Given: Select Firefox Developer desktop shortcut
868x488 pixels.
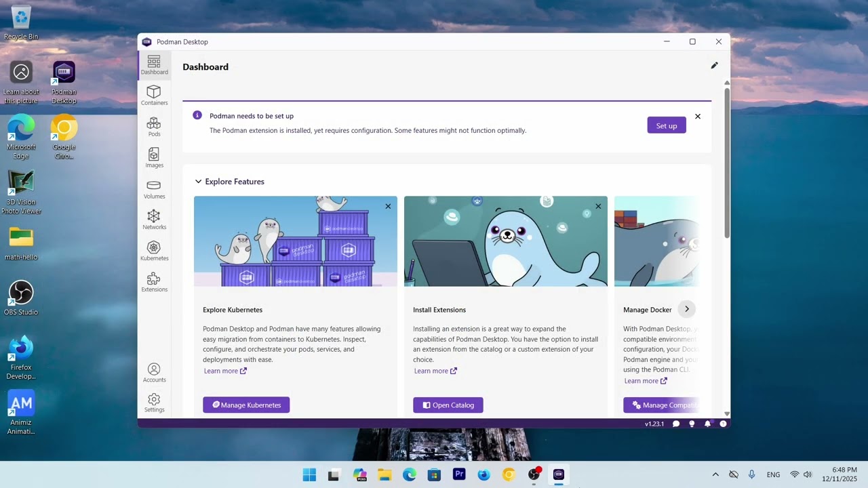Looking at the screenshot, I should click(x=21, y=358).
